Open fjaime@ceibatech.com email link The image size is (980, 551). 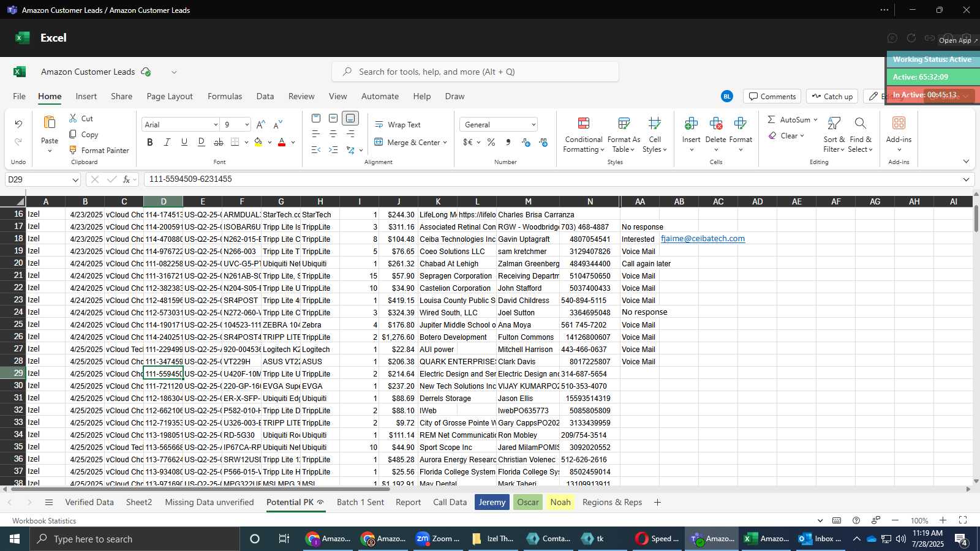pos(703,239)
